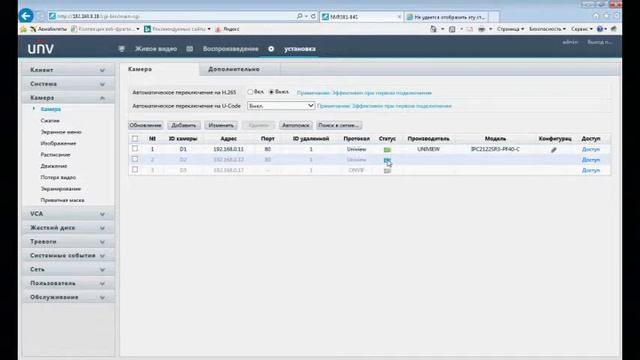Click the admin user label

coord(570,42)
